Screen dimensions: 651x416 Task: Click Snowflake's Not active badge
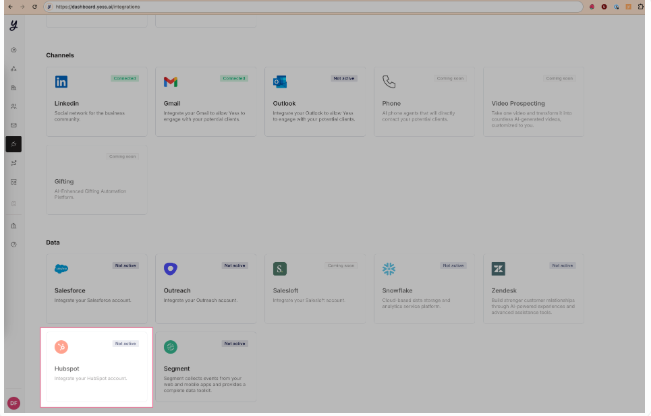pos(453,265)
